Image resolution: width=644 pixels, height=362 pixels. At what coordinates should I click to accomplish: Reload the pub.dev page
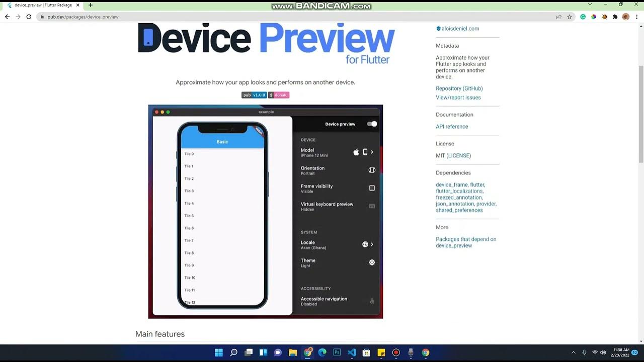click(29, 17)
